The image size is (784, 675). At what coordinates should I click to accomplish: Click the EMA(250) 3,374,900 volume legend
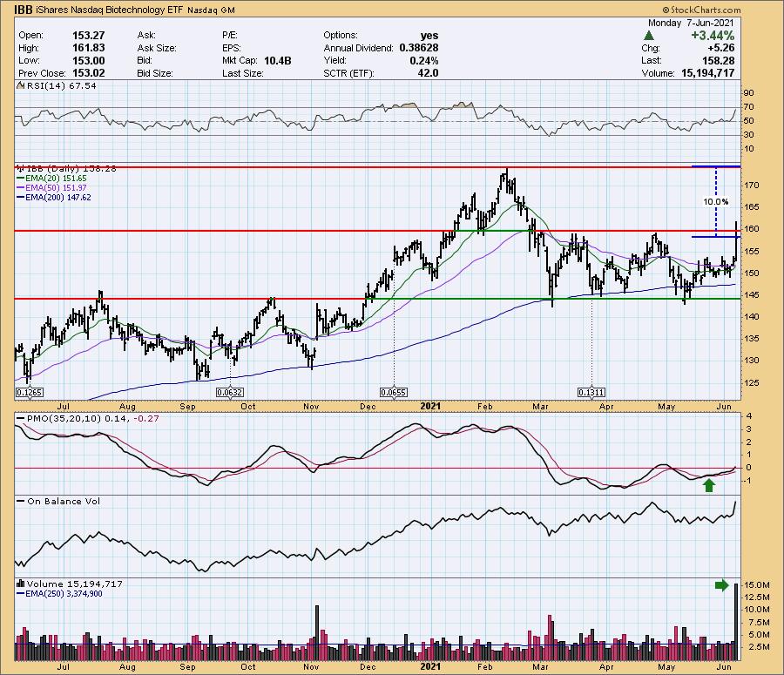point(64,593)
